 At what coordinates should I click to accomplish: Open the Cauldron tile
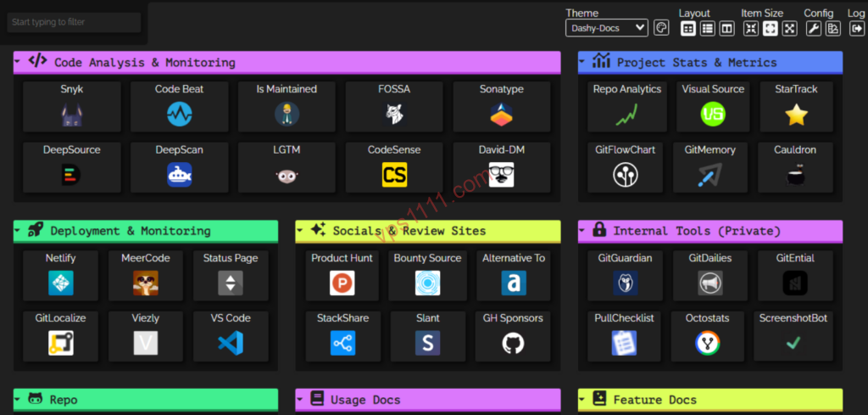[795, 167]
